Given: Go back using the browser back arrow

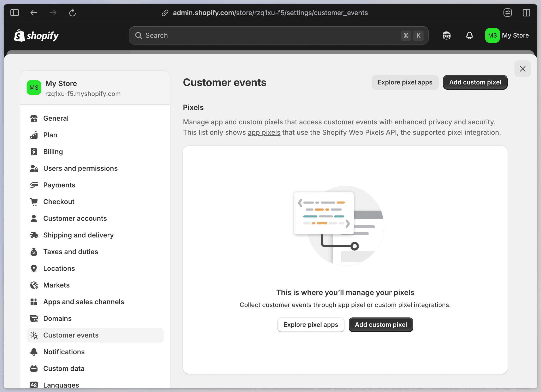Looking at the screenshot, I should (x=34, y=13).
